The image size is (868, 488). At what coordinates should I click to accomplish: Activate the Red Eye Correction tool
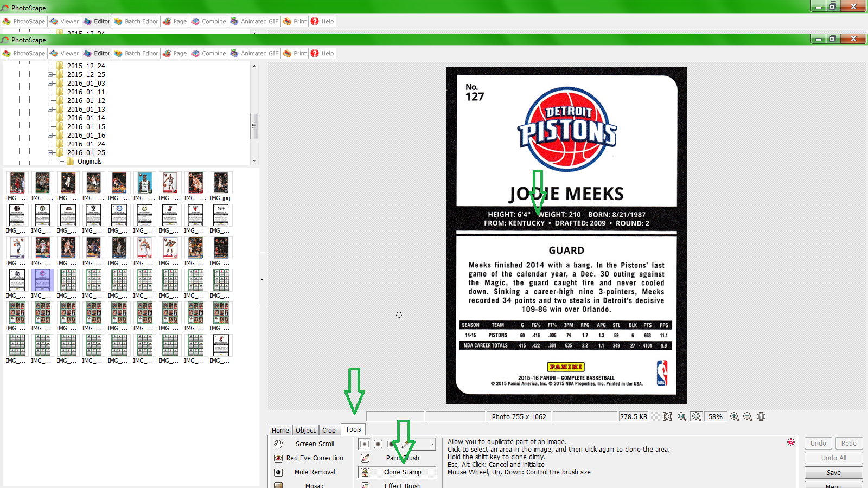(309, 458)
